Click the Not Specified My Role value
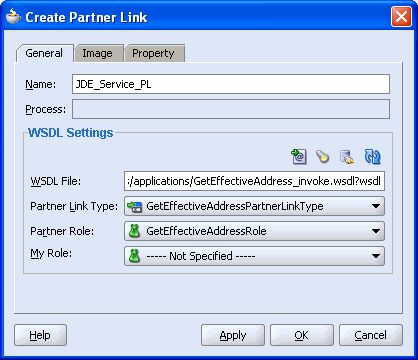Screen dimensions: 418x360 [201, 256]
